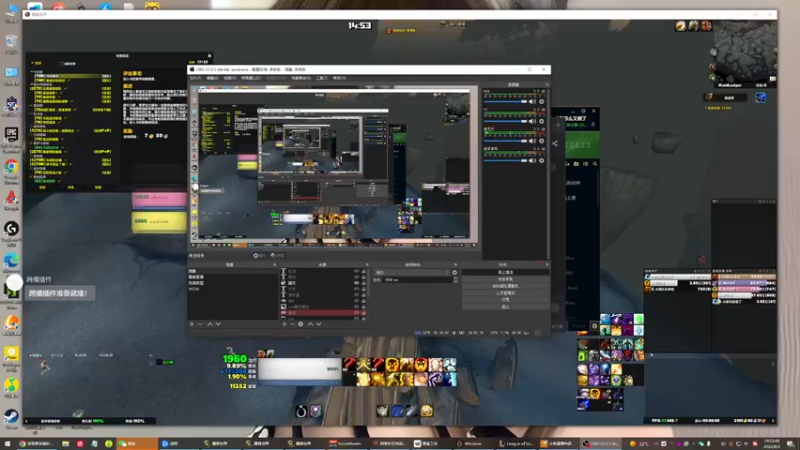The image size is (800, 450).
Task: Remove scene using the minus icon
Action: (x=200, y=324)
